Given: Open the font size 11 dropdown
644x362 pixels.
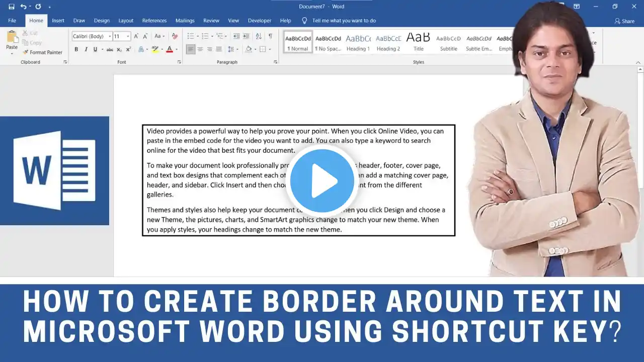Looking at the screenshot, I should coord(128,36).
